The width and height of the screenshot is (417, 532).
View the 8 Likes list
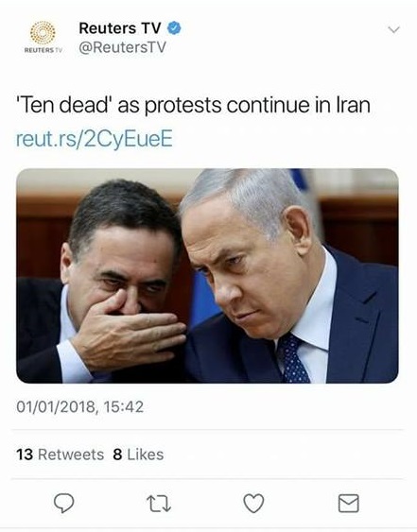click(x=138, y=455)
